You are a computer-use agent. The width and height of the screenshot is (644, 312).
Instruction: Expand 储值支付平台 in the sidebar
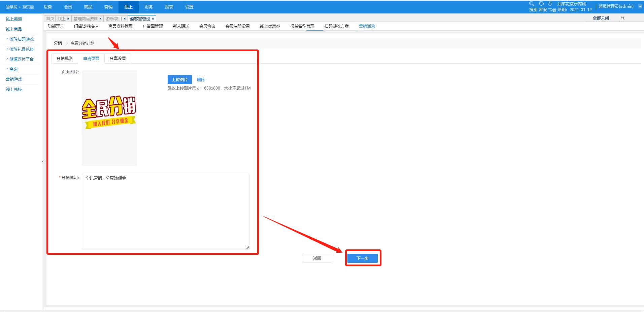[21, 59]
